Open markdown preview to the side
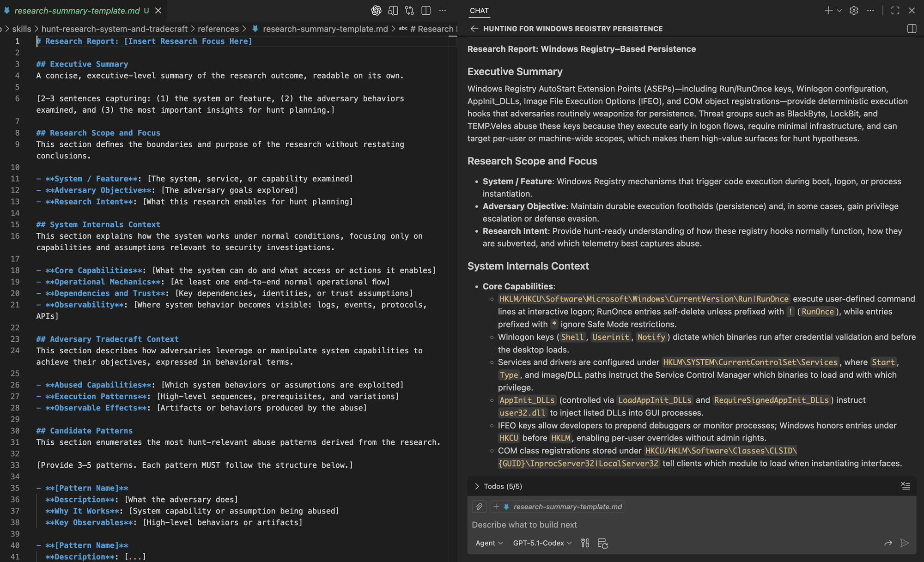The image size is (924, 562). tap(393, 11)
